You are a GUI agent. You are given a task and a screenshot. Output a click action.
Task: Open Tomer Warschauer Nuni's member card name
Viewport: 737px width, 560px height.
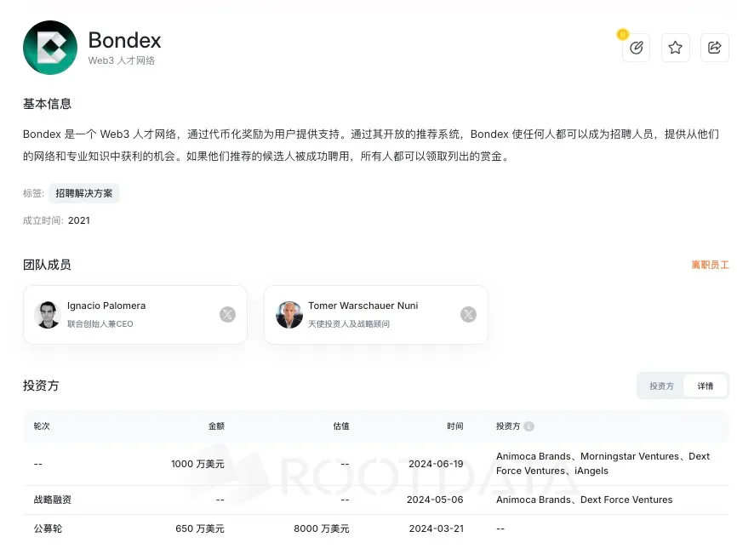click(363, 306)
